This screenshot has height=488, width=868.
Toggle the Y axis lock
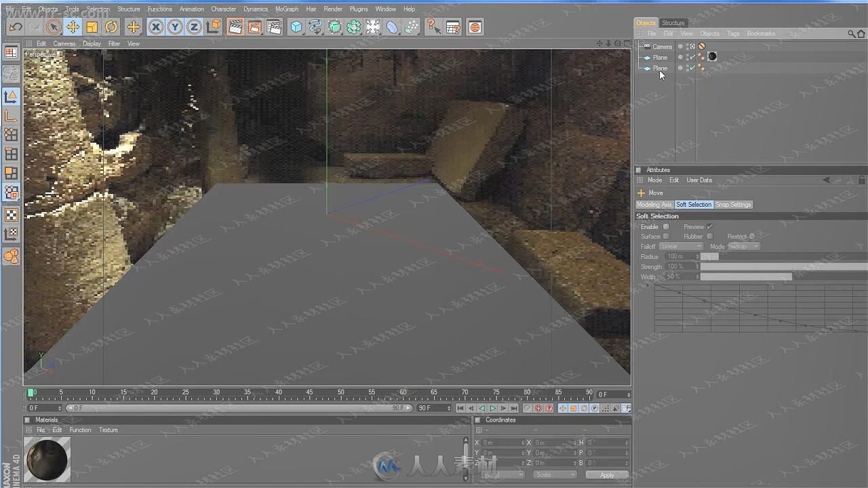pyautogui.click(x=175, y=27)
